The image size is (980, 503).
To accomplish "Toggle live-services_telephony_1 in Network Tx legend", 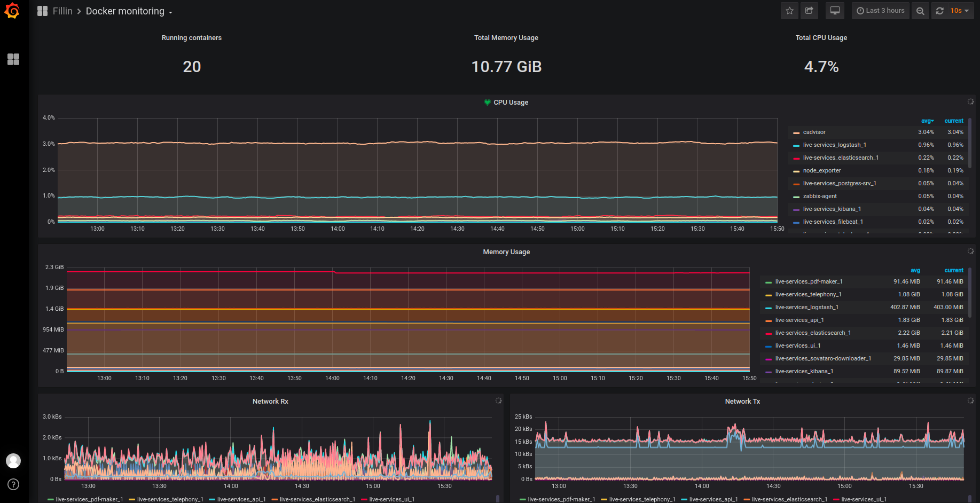I will pos(642,499).
